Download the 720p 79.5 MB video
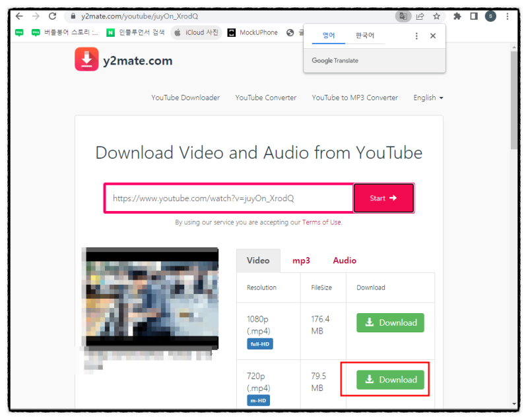 (x=390, y=380)
